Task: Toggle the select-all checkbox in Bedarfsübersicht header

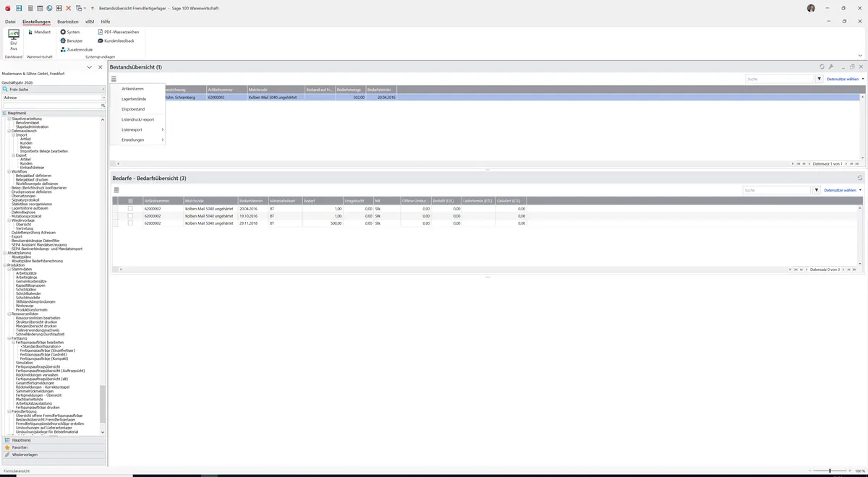Action: pyautogui.click(x=130, y=201)
